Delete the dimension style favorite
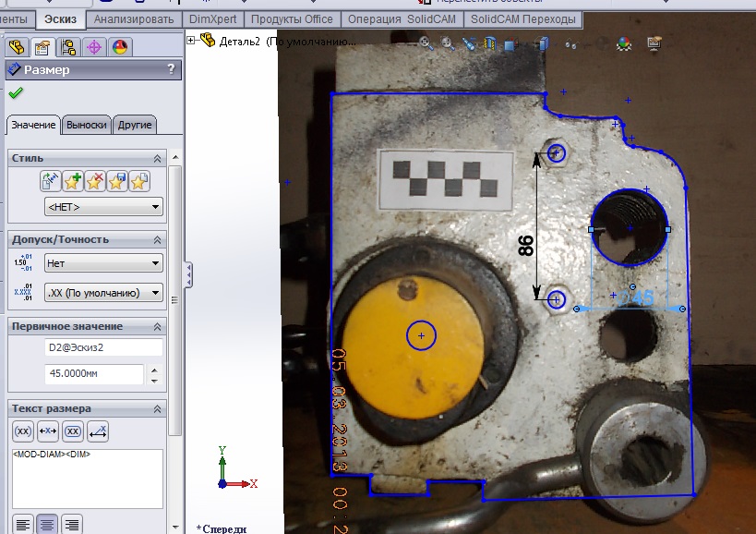 94,181
